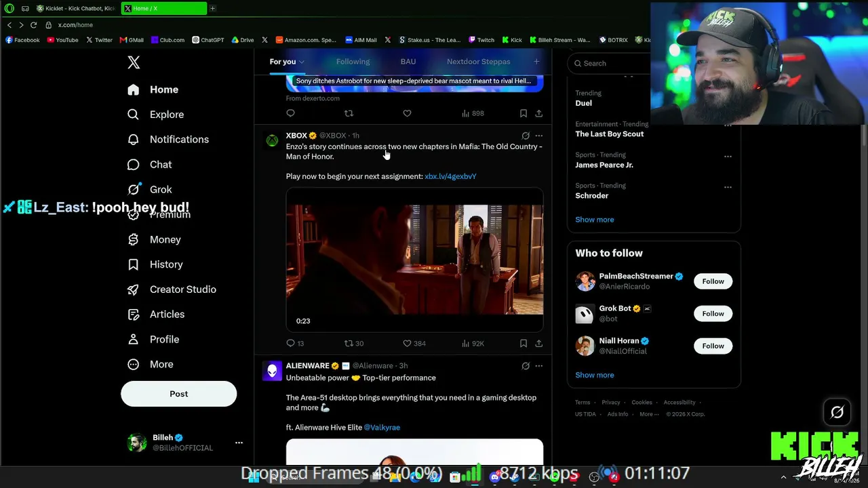Click Grok explain icon on XBOX post
Viewport: 868px width, 488px height.
click(x=526, y=136)
